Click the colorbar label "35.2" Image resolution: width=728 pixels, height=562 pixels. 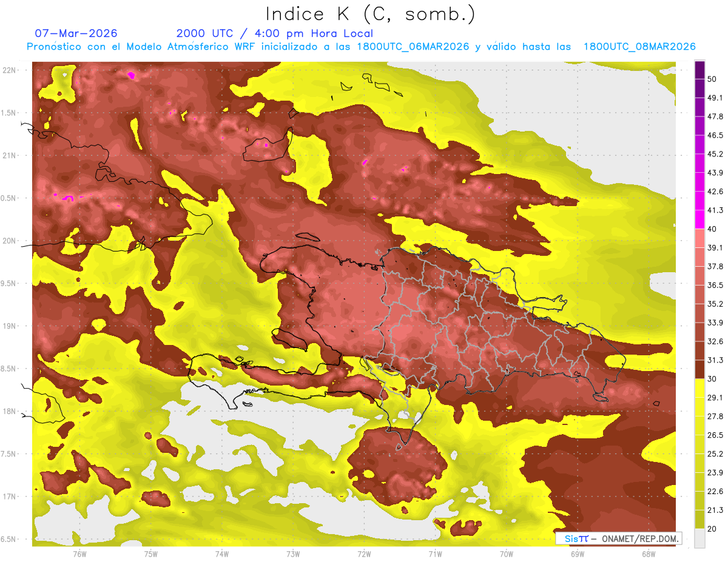point(715,304)
